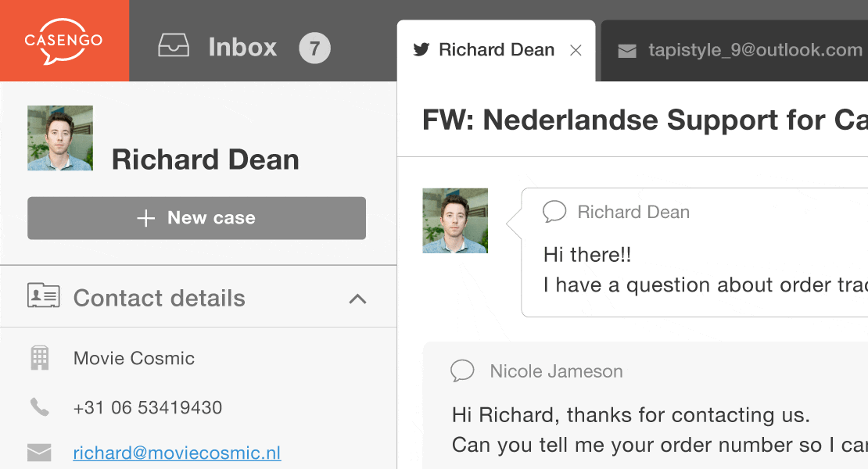The image size is (868, 469).
Task: Click the speech bubble icon in Nicole Jameson's reply
Action: click(462, 371)
